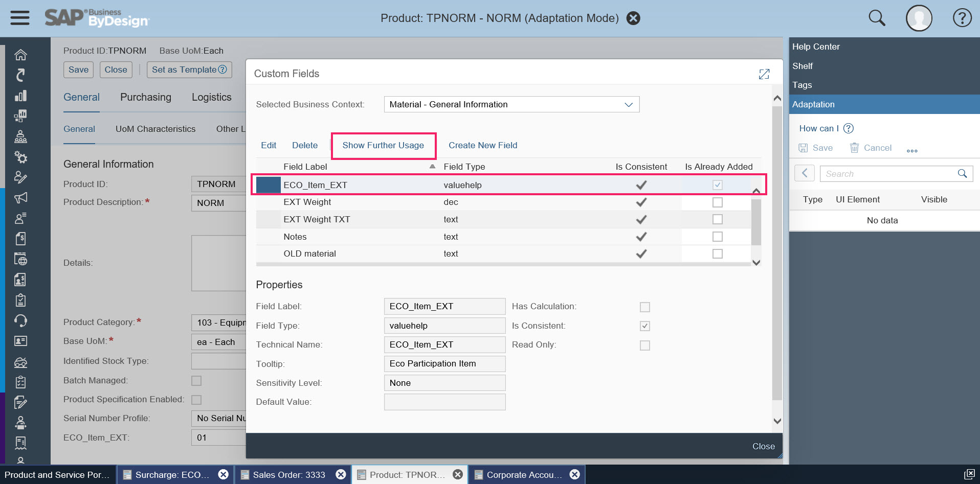Open the organization people sidebar icon
Viewport: 980px width, 484px height.
point(20,136)
